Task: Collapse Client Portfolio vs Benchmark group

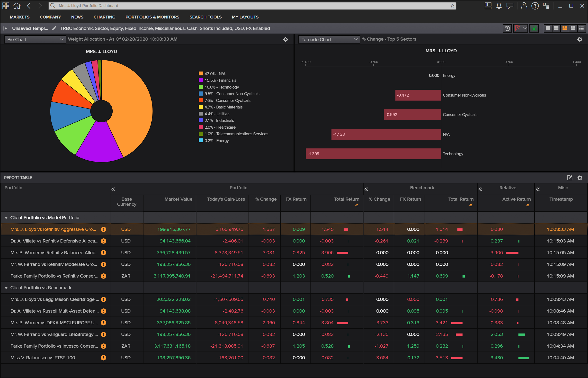Action: (6, 288)
